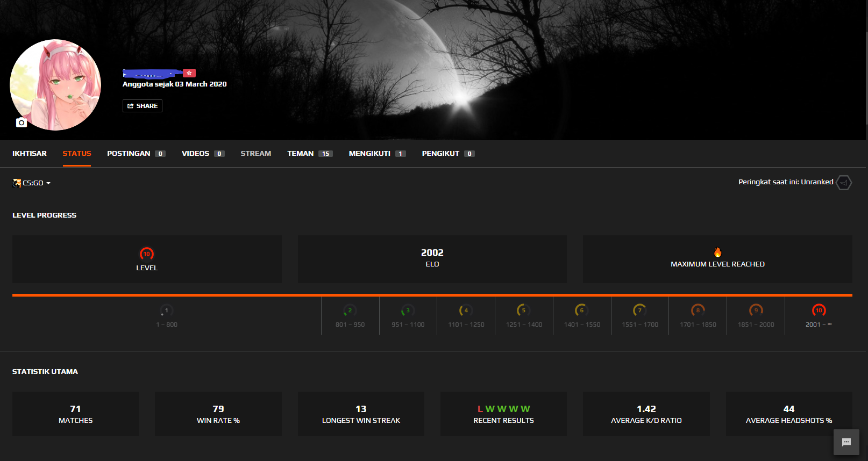Click the camera icon on the avatar
868x461 pixels.
21,123
